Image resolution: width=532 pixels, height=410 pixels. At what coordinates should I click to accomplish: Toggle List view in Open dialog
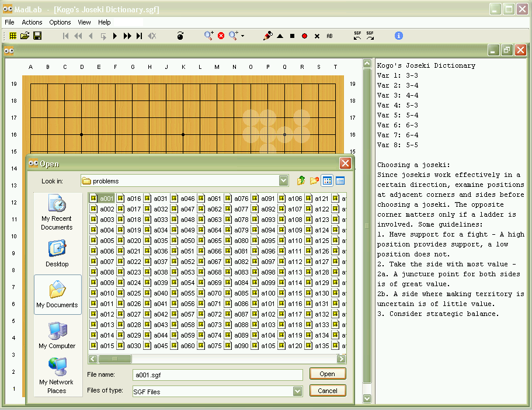point(327,180)
